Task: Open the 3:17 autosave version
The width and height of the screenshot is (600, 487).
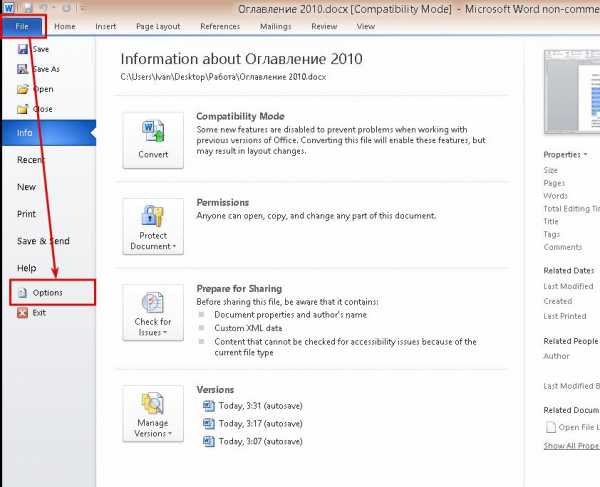Action: [261, 423]
